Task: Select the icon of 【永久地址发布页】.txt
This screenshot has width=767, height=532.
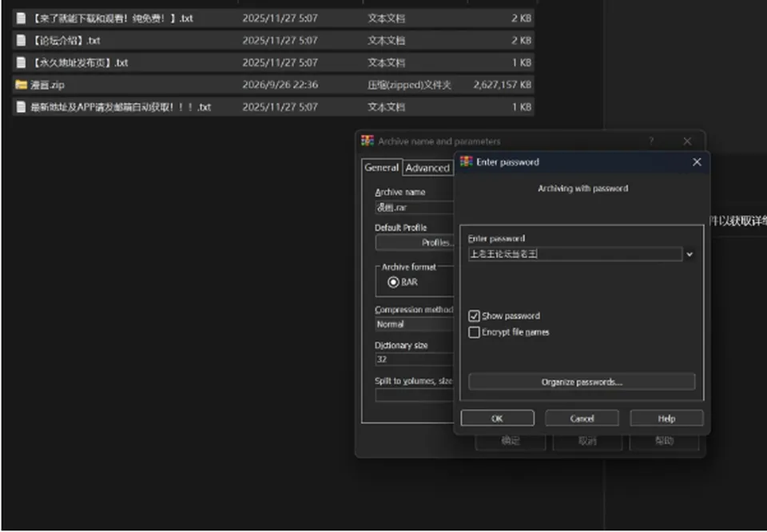Action: [x=21, y=62]
